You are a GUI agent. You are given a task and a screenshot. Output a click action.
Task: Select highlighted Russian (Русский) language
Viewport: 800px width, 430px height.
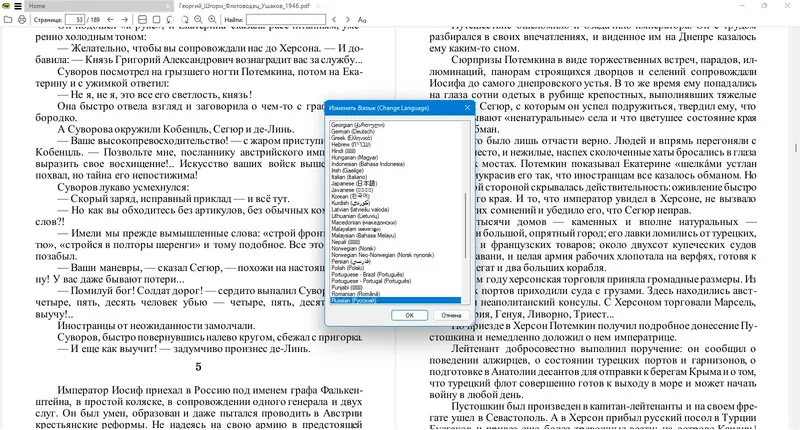point(395,300)
